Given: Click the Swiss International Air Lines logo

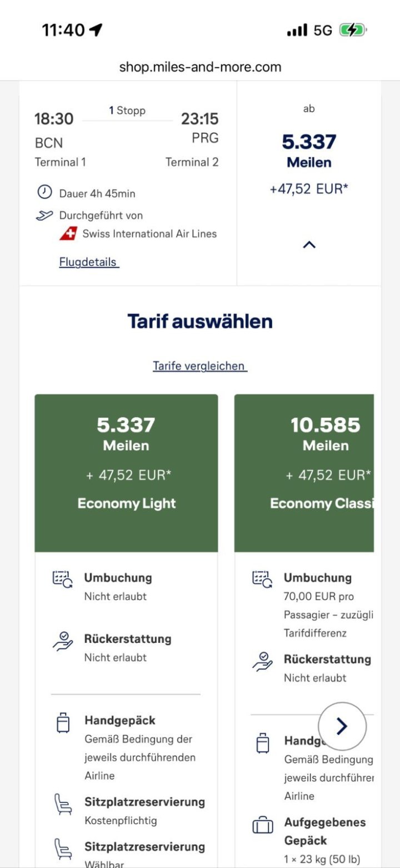Looking at the screenshot, I should 68,234.
